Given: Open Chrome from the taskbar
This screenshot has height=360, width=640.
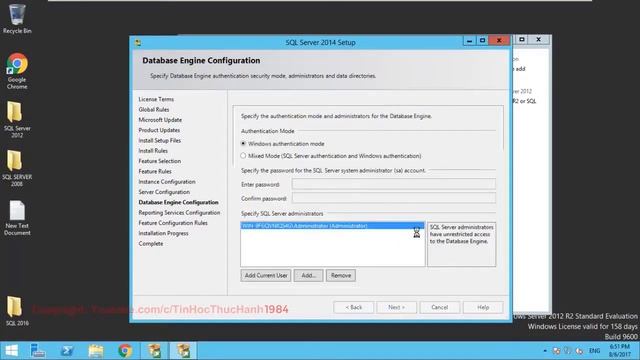Looking at the screenshot, I should 125,351.
